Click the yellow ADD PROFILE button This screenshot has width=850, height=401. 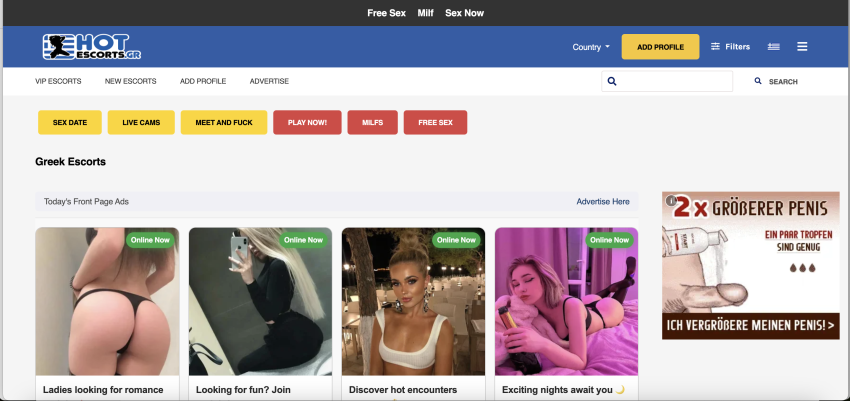[660, 47]
